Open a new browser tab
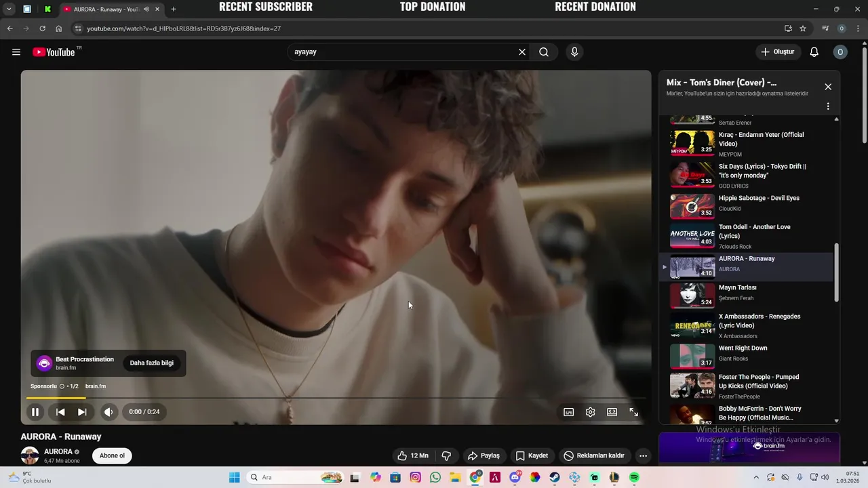 click(174, 9)
